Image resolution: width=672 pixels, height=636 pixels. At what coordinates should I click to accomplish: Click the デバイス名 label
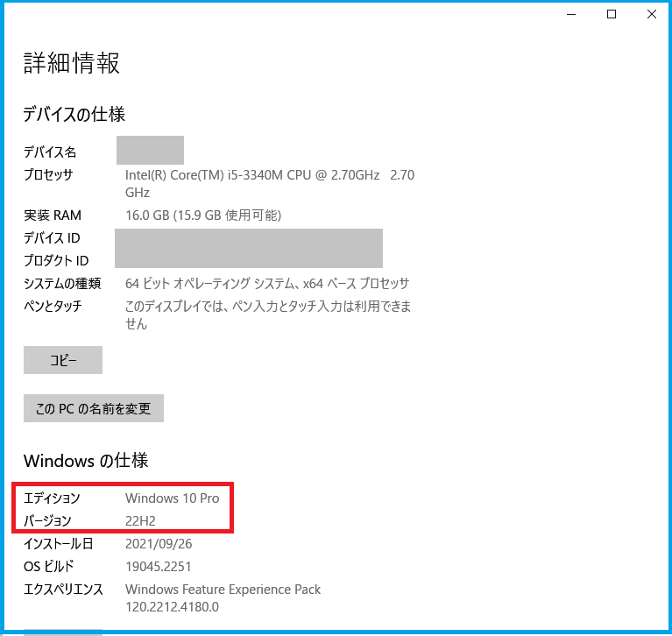coord(50,152)
